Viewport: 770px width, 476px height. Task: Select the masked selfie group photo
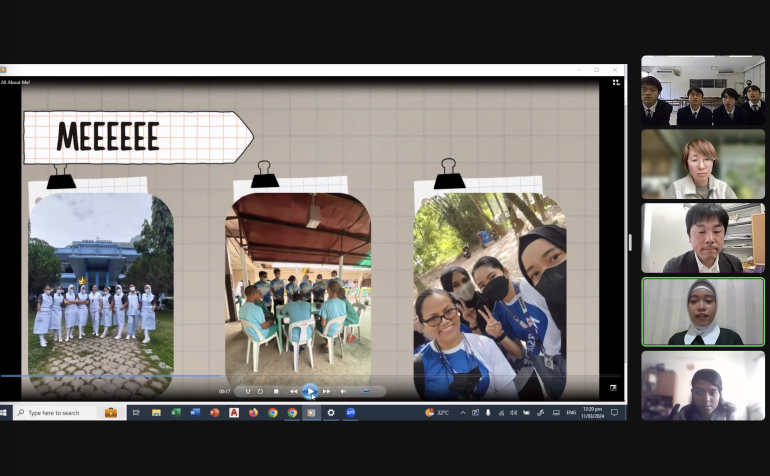coord(490,296)
